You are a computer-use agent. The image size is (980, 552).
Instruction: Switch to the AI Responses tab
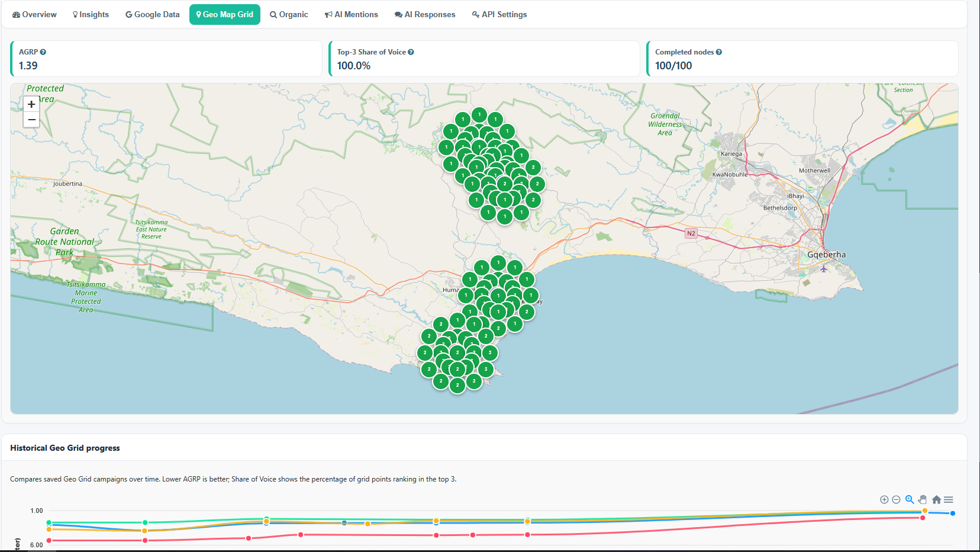(x=425, y=14)
